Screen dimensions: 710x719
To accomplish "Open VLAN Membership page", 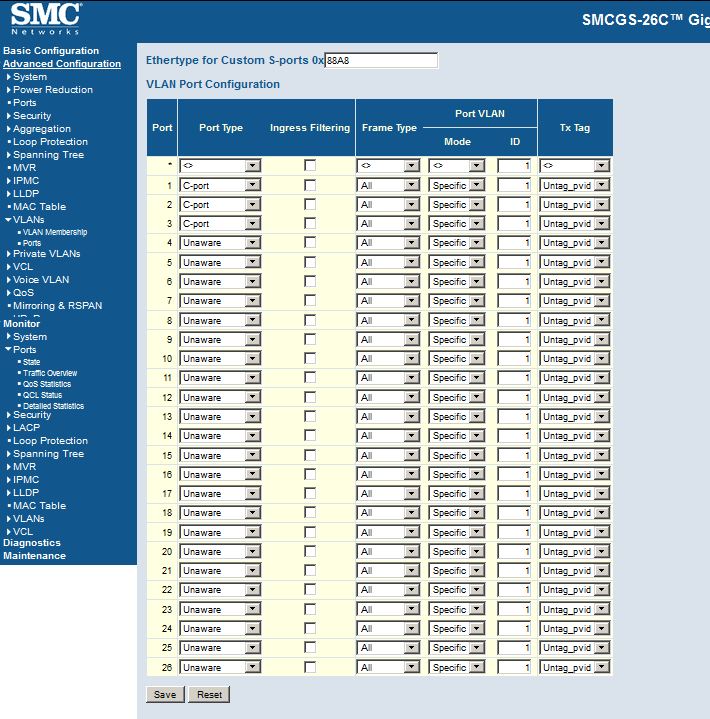I will [x=54, y=232].
